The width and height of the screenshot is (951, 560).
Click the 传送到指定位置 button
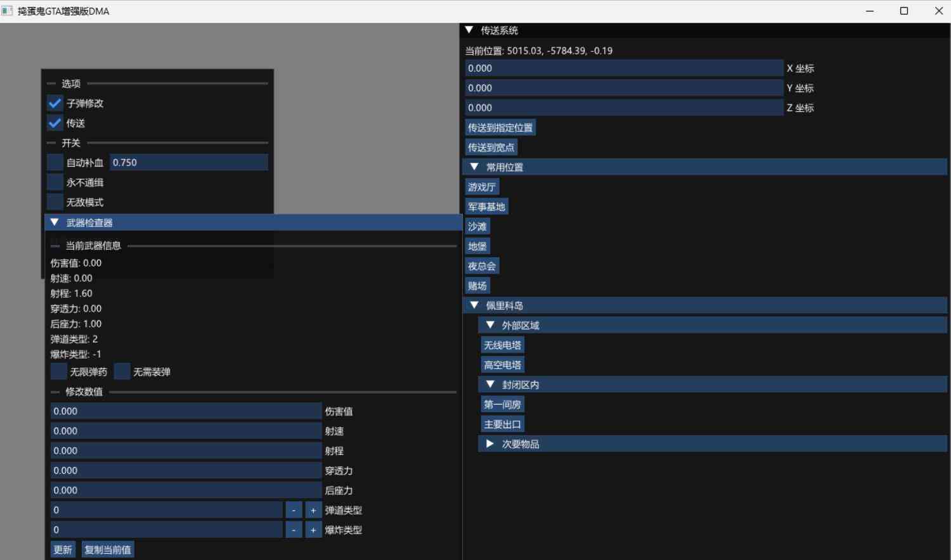500,127
